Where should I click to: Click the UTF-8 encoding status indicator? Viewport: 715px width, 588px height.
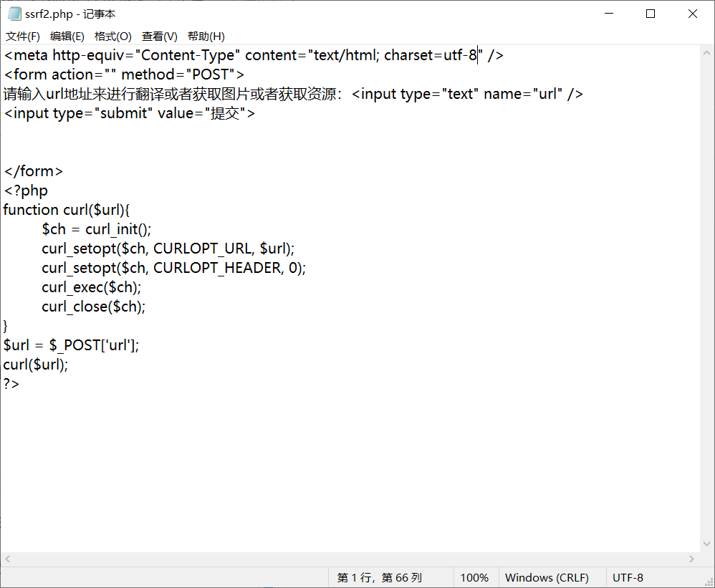(x=628, y=578)
